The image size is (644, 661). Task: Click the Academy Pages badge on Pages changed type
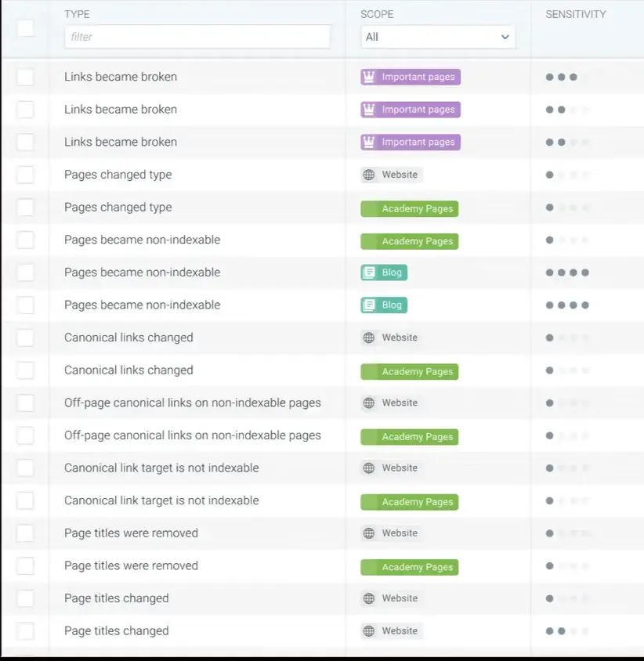point(408,208)
